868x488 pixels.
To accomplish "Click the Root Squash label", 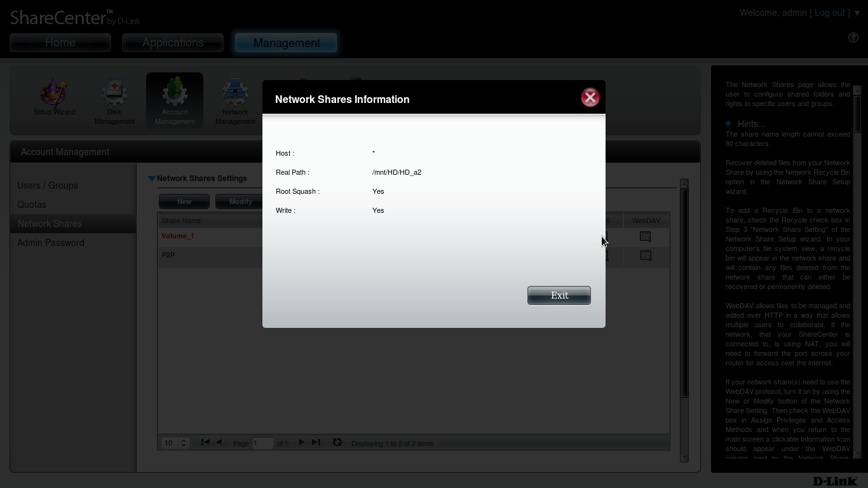I will [297, 191].
